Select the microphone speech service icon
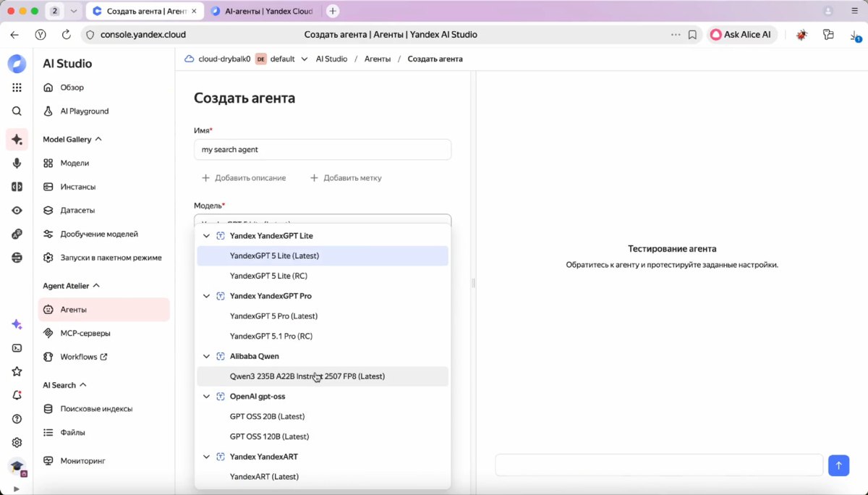Image resolution: width=868 pixels, height=495 pixels. click(x=17, y=163)
